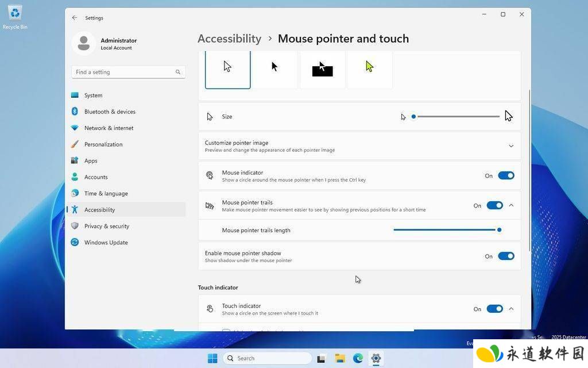588x368 pixels.
Task: Launch Microsoft Edge from the taskbar
Action: coord(358,358)
